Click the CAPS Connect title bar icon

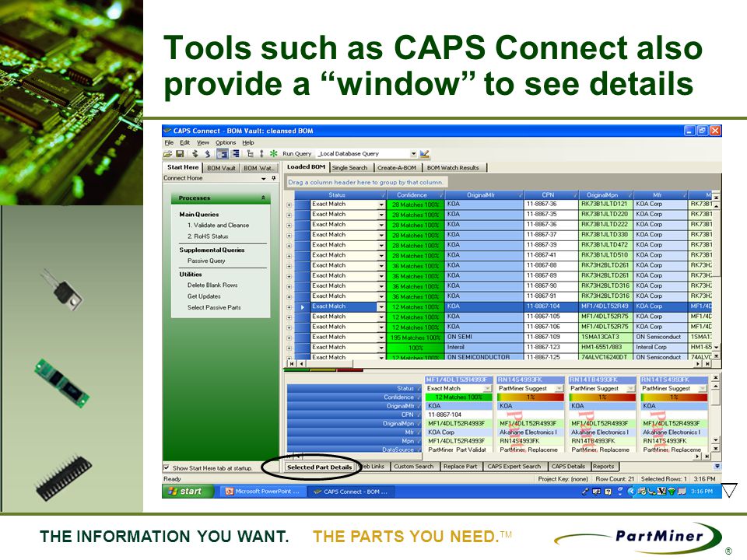(x=167, y=131)
